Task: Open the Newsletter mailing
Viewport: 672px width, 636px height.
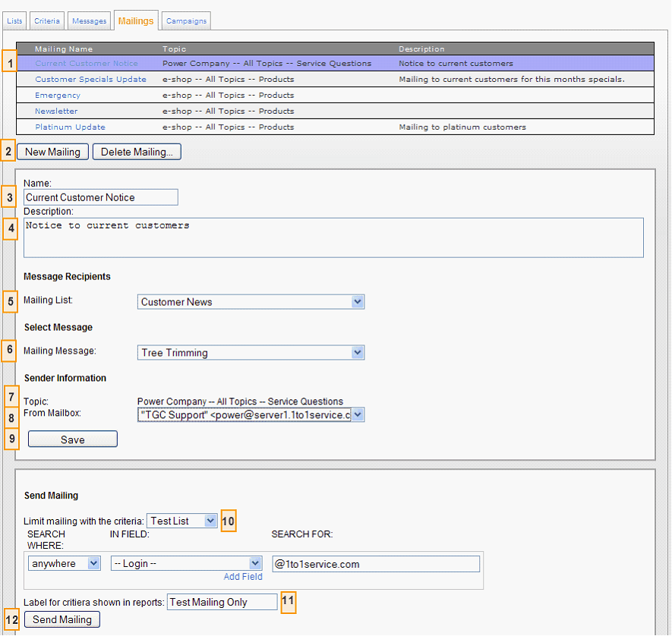Action: 56,112
